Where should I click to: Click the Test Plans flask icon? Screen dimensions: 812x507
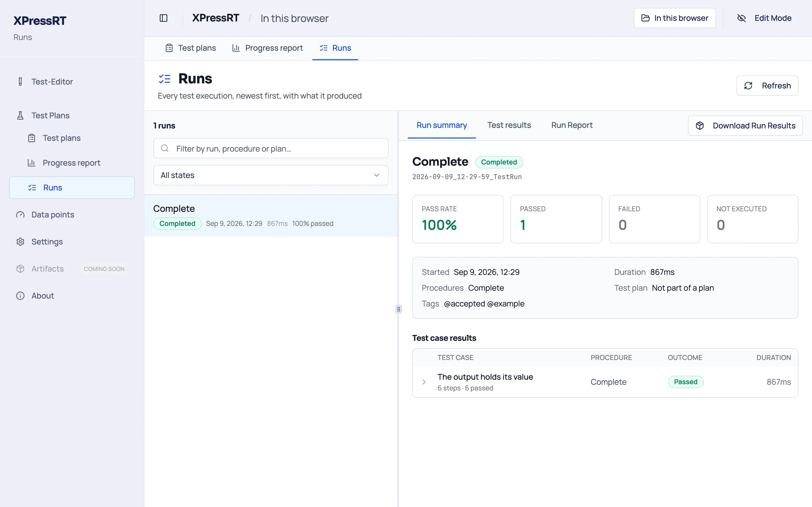coord(20,115)
